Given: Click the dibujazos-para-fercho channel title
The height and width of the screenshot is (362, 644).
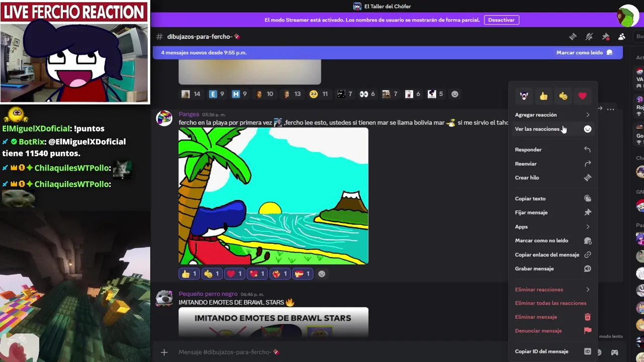Looking at the screenshot, I should 203,37.
